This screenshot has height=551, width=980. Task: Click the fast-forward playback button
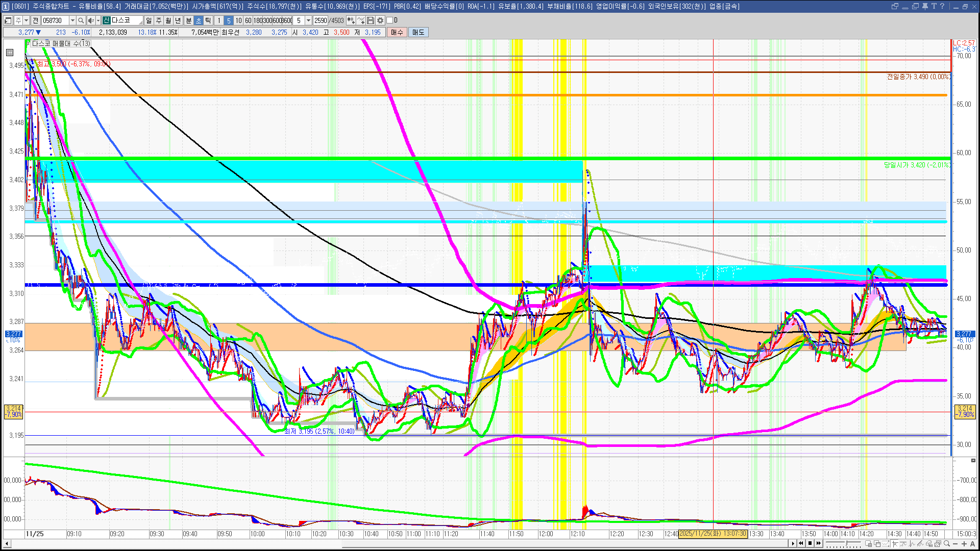point(819,543)
